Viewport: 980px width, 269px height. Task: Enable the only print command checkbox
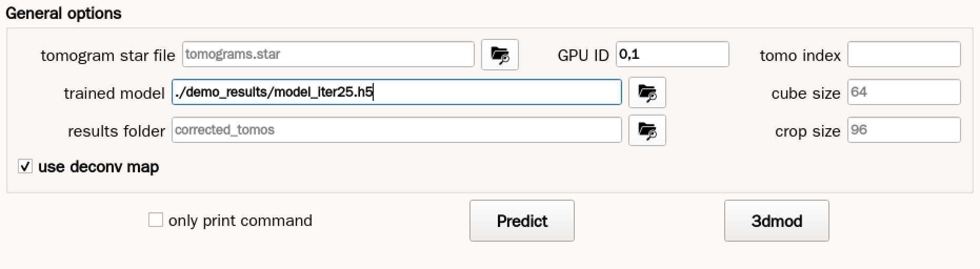point(156,220)
